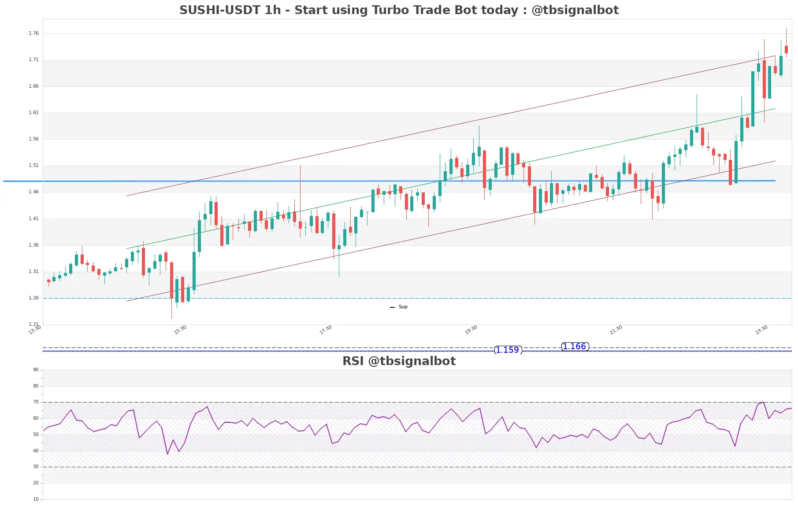Click the 23:30 time axis label
798x532 pixels.
pos(761,330)
